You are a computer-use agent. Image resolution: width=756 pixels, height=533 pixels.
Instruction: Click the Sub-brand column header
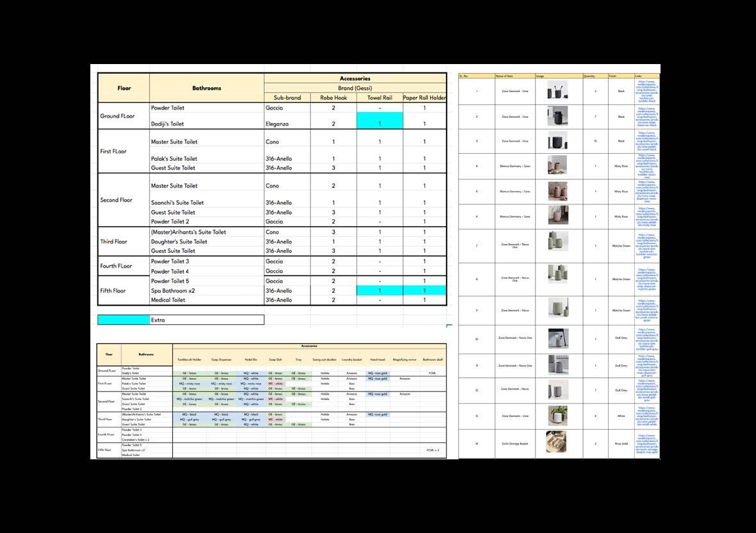point(287,97)
